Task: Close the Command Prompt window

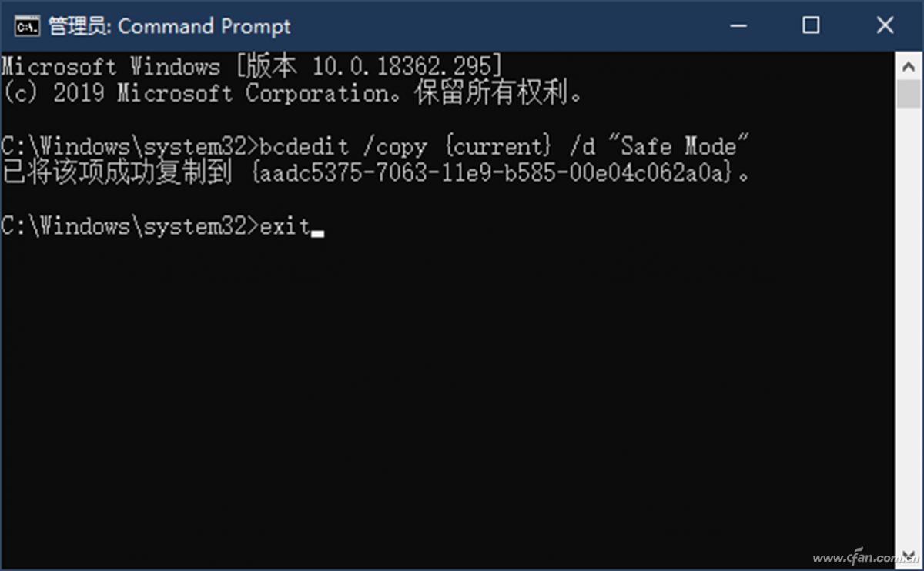Action: (884, 25)
